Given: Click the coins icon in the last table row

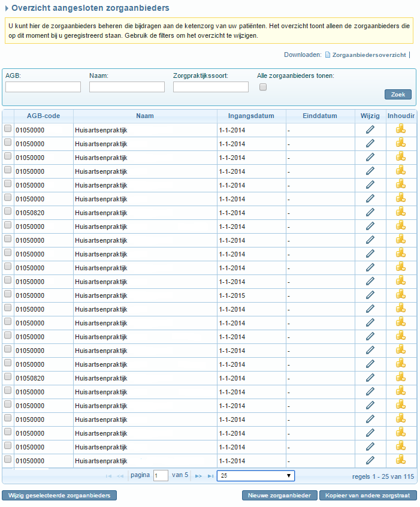Looking at the screenshot, I should click(x=401, y=460).
